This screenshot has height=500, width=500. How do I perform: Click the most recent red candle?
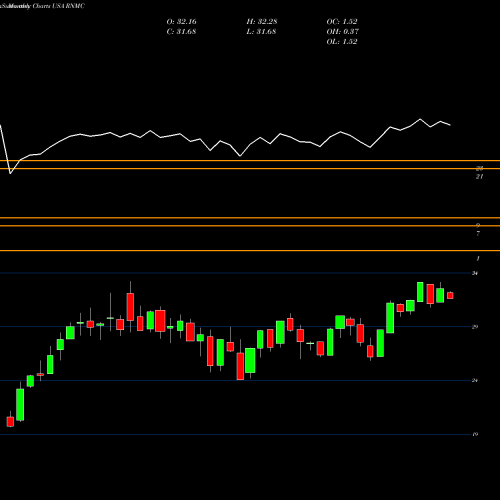[450, 295]
